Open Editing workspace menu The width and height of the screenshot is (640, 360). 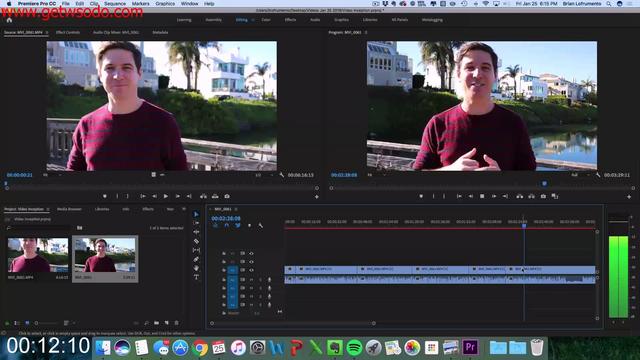253,20
